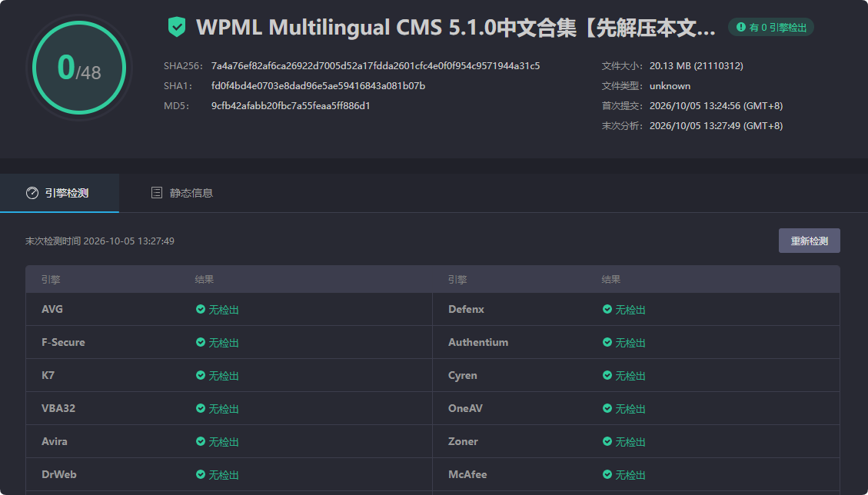
Task: Click the 重新检测 button
Action: click(810, 241)
